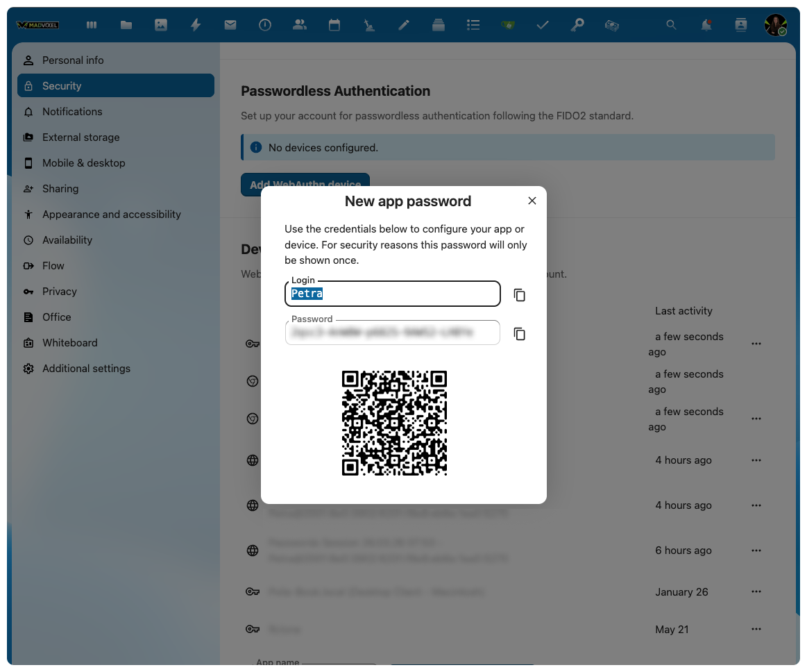Click the Password field in dialog

coord(392,333)
